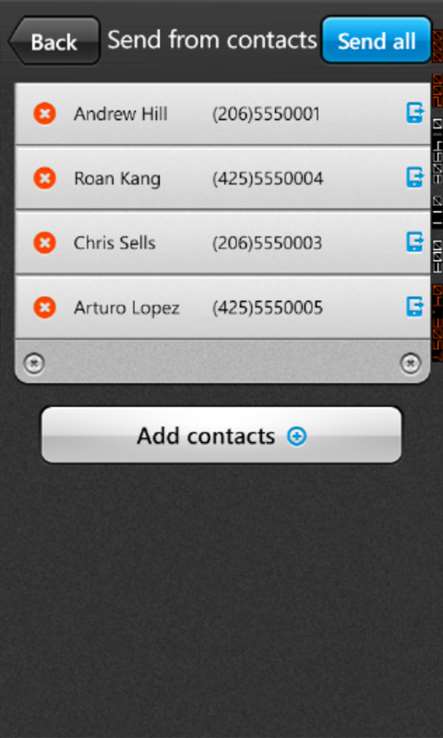Send to Andrew Hill's phone icon

coord(415,113)
